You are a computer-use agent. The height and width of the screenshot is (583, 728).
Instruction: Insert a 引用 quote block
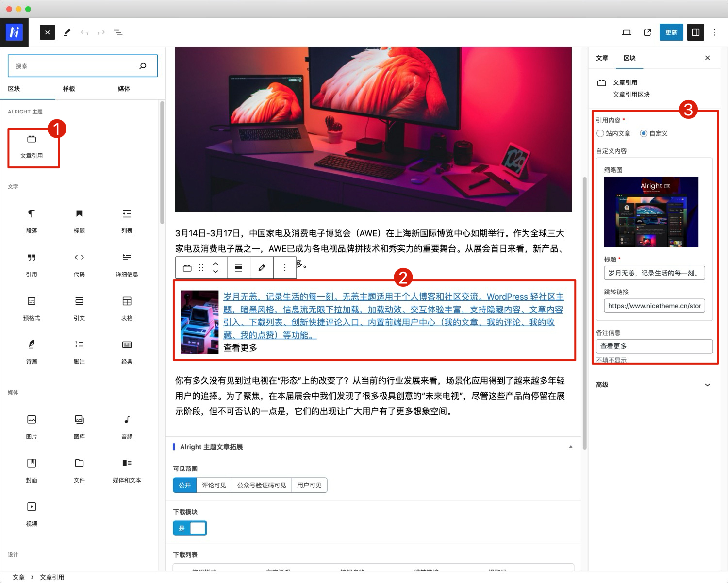click(x=32, y=265)
